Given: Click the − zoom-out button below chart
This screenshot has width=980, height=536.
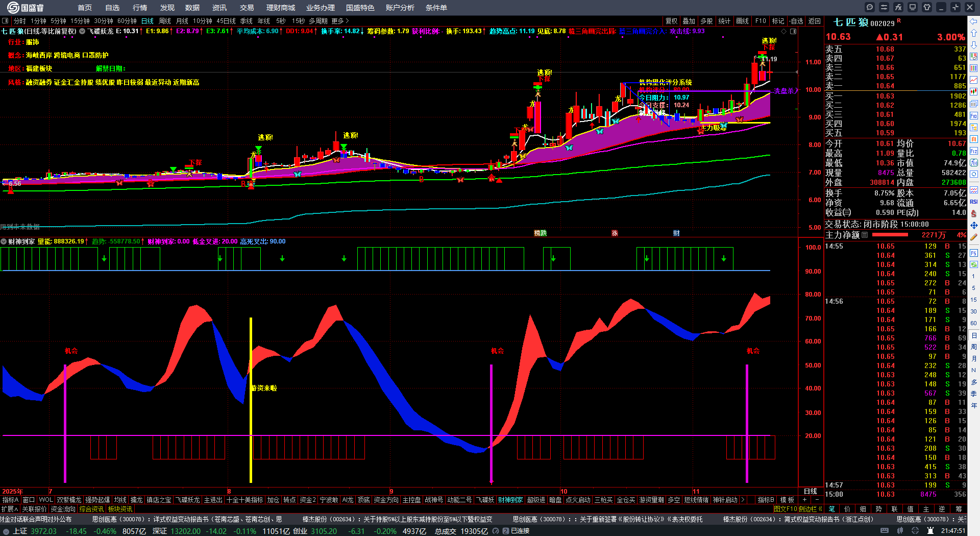Looking at the screenshot, I should tap(817, 500).
